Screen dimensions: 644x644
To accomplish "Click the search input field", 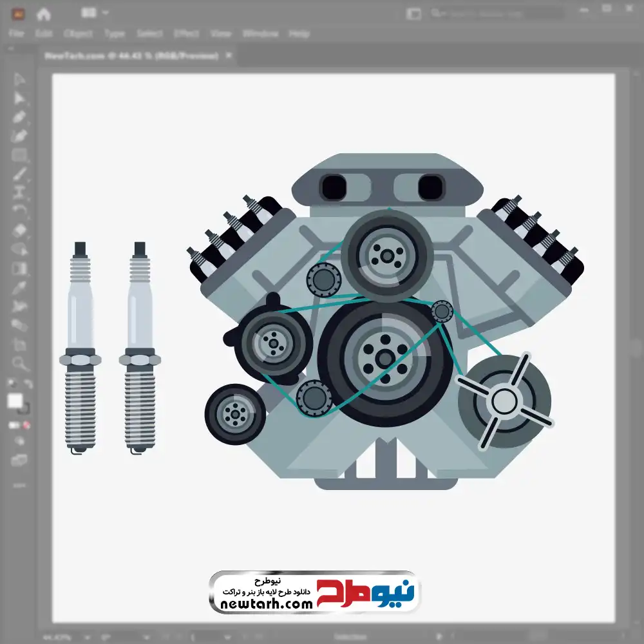I will (x=496, y=14).
